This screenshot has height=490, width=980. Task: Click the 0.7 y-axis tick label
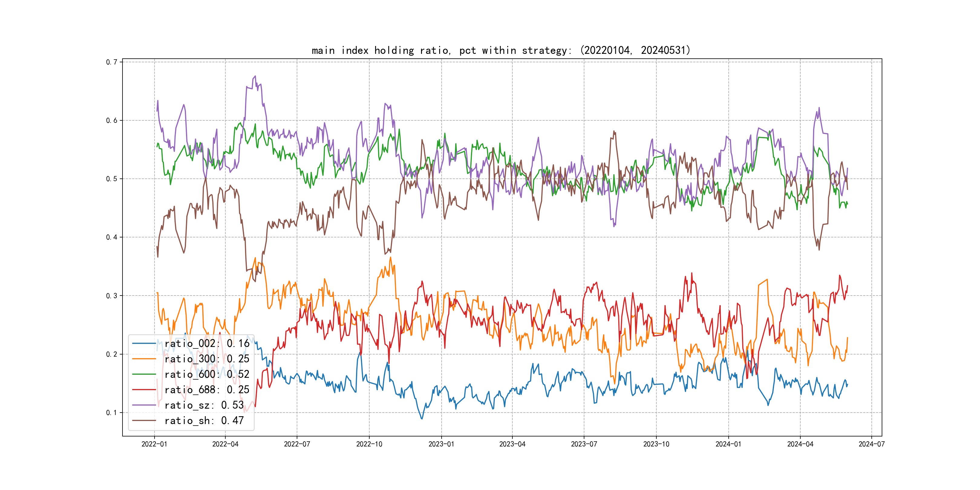(112, 62)
